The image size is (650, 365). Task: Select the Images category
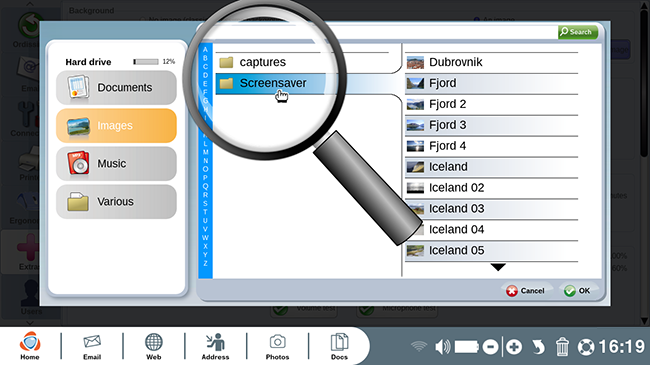116,126
